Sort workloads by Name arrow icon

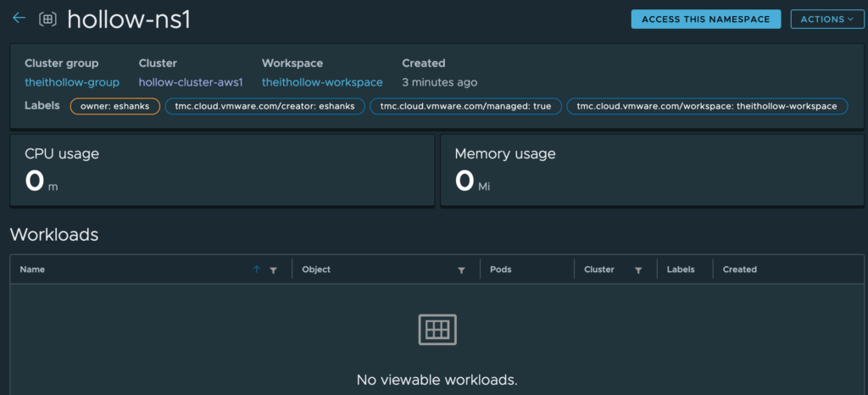click(x=257, y=270)
